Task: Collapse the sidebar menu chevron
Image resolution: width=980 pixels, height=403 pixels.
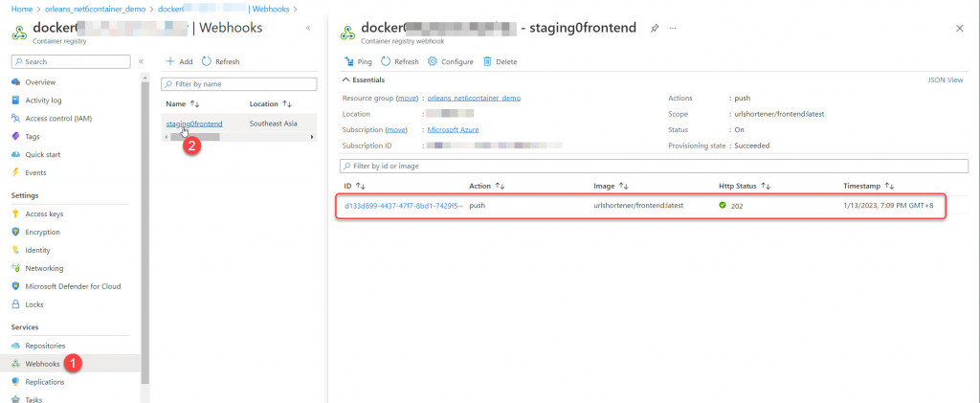Action: point(141,61)
